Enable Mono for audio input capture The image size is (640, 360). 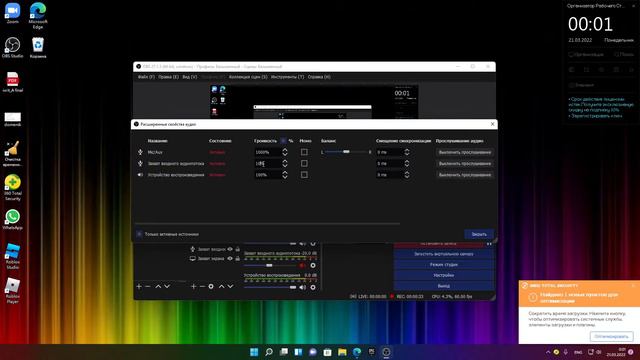coord(304,163)
